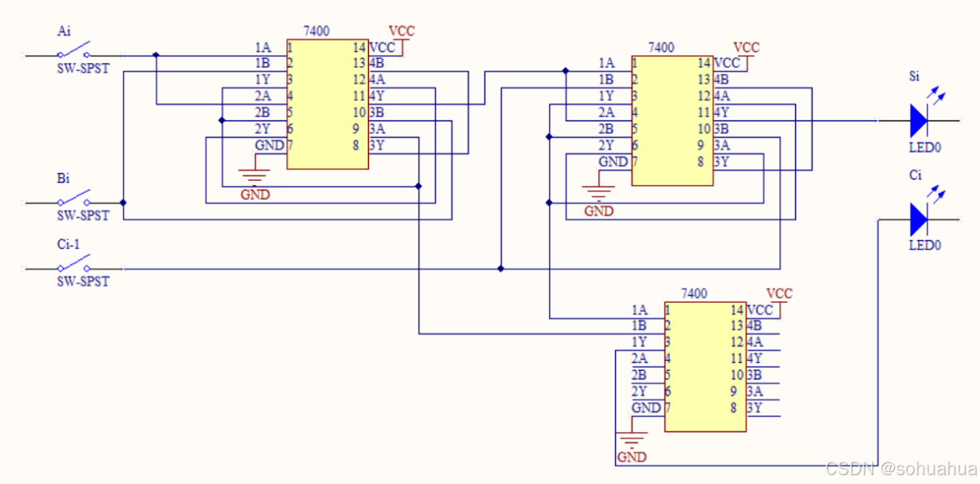Click "SW-SPST" value text under Ci-1

tap(83, 282)
